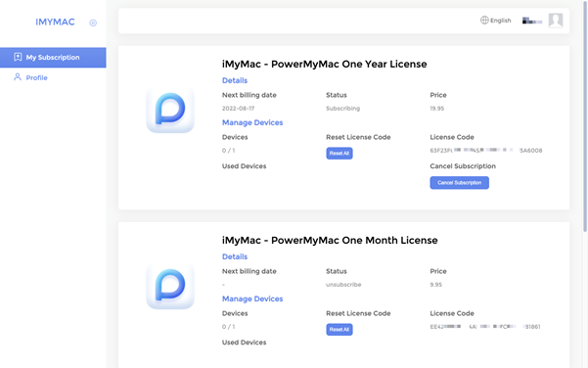Select license code ending 3A6008
The image size is (588, 368).
(486, 151)
